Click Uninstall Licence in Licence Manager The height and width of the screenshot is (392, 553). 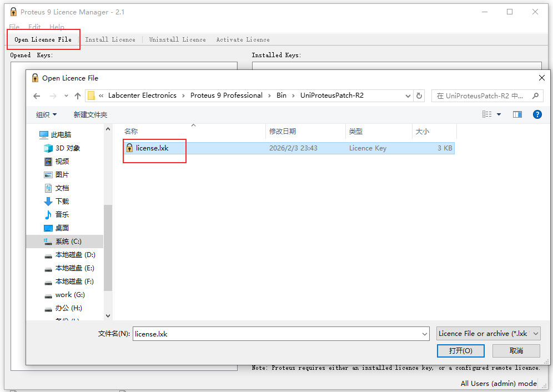click(x=177, y=39)
